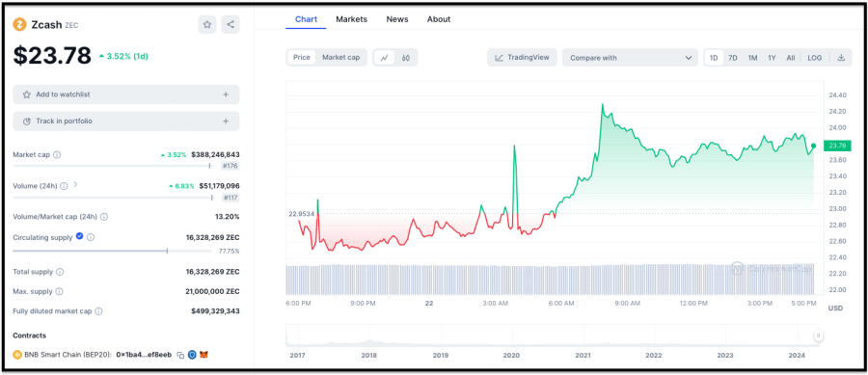This screenshot has height=375, width=868.
Task: Set the chart range to 1M
Action: (x=752, y=58)
